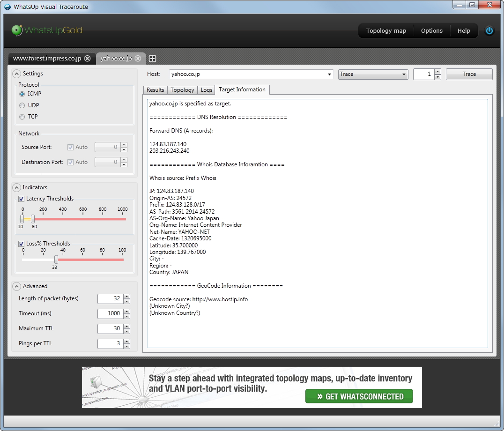The width and height of the screenshot is (504, 431).
Task: Collapse the Indicators section
Action: (x=16, y=187)
